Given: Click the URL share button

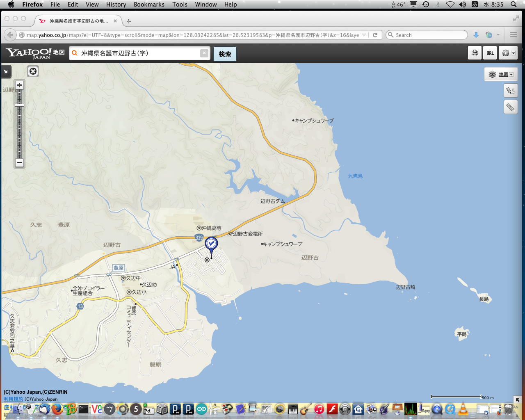Looking at the screenshot, I should pos(490,53).
